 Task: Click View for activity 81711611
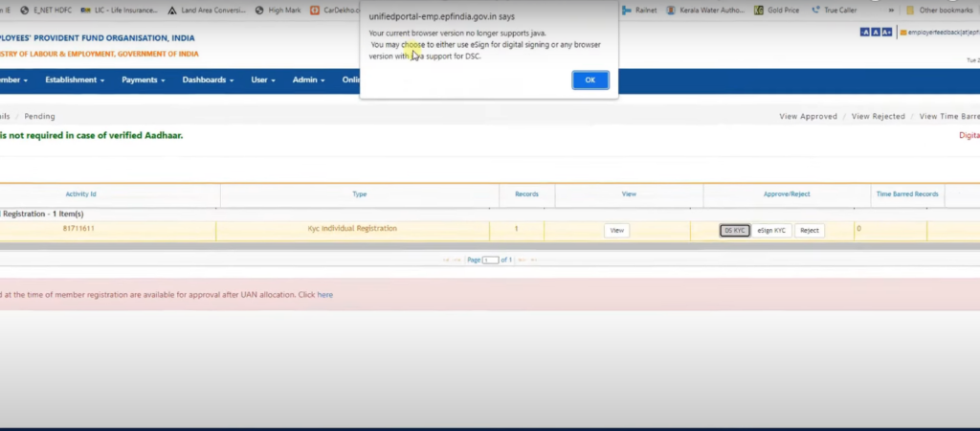[617, 230]
